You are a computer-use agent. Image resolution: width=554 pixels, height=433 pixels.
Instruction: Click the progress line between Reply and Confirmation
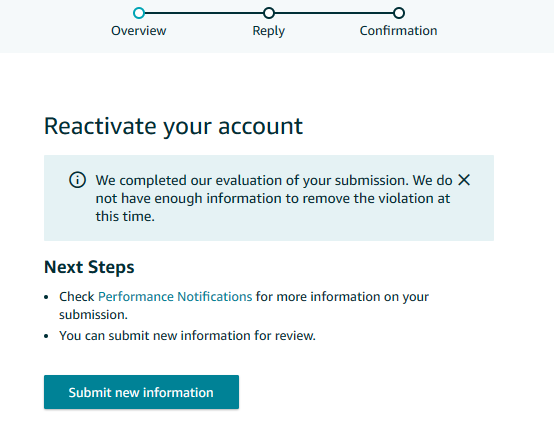click(334, 13)
